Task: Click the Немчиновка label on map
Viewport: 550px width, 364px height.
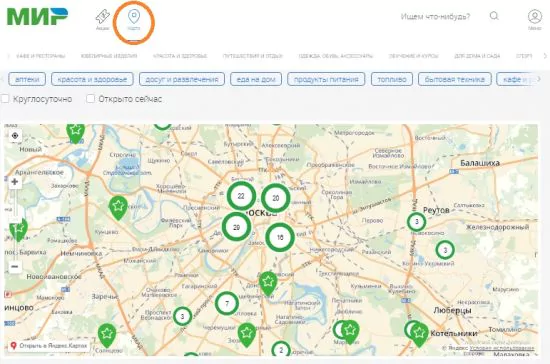Action: pyautogui.click(x=81, y=253)
